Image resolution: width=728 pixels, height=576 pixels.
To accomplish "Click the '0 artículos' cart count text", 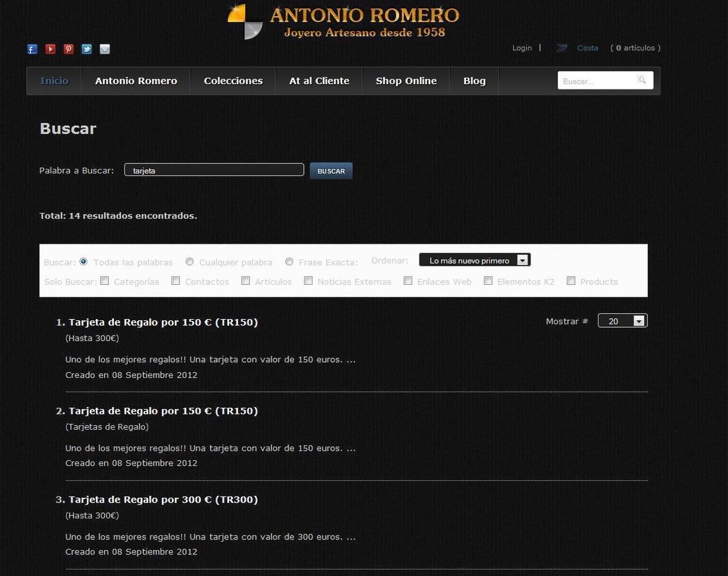I will point(635,48).
